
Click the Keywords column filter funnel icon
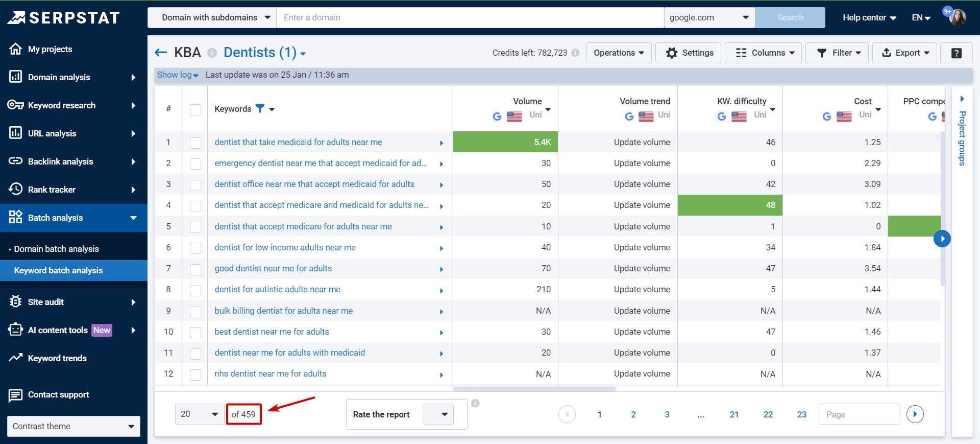[x=260, y=108]
